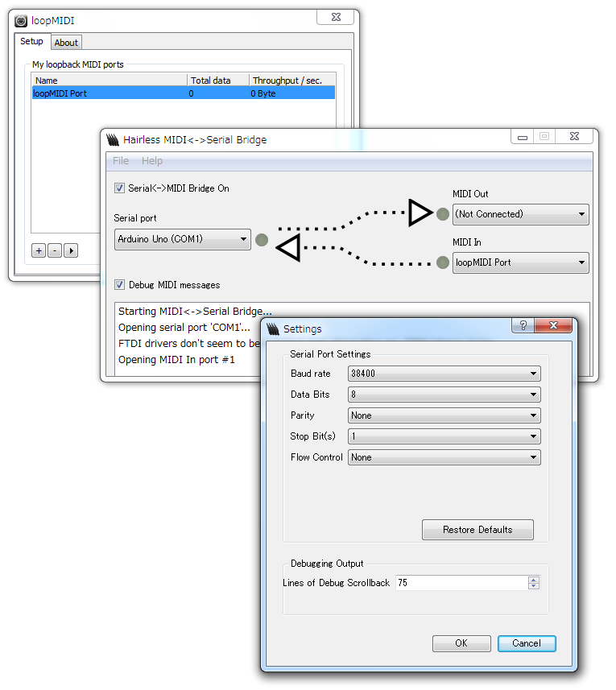The height and width of the screenshot is (690, 616).
Task: Open the Flow Control dropdown
Action: tap(444, 457)
